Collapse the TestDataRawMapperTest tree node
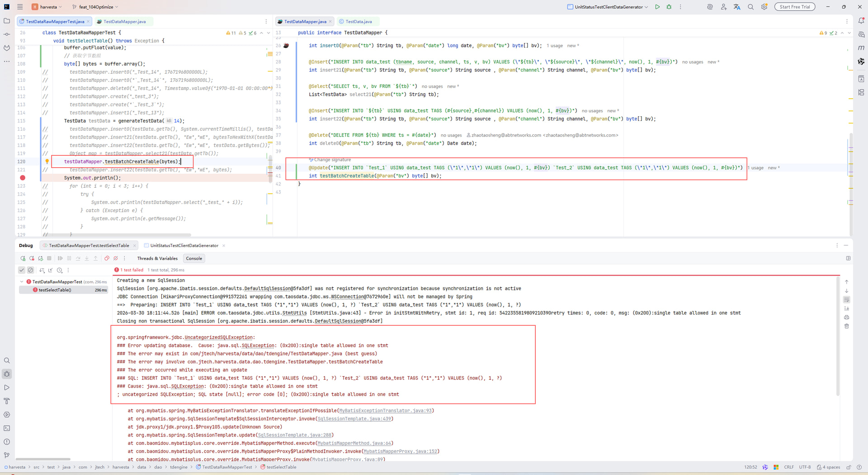868x475 pixels. tap(22, 282)
